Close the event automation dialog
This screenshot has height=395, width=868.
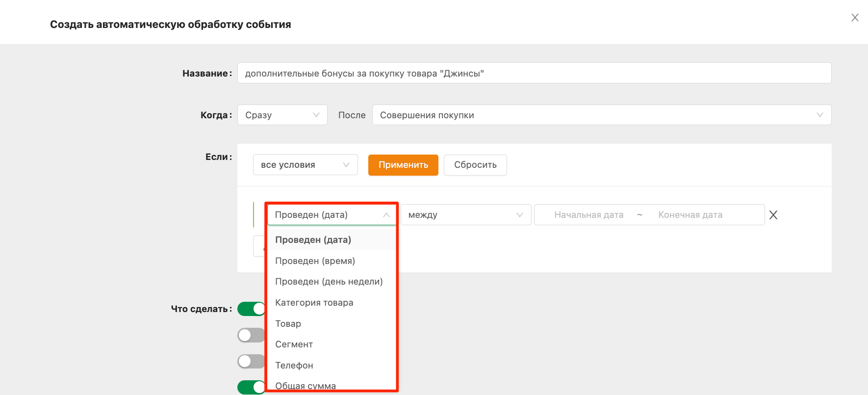(855, 18)
